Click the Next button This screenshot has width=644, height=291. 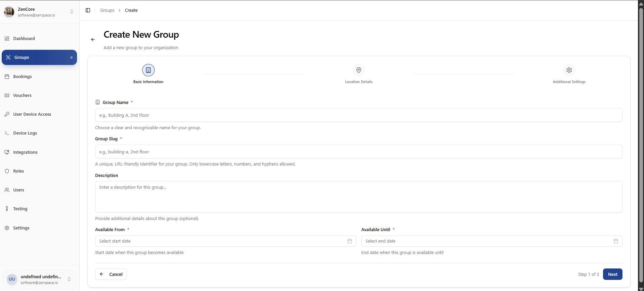pyautogui.click(x=612, y=274)
